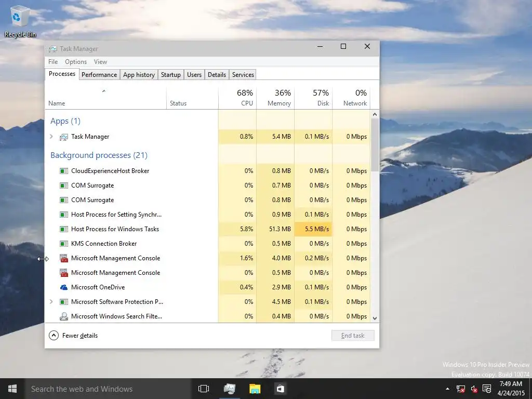Click the Host Process for Windows Tasks icon

(64, 229)
